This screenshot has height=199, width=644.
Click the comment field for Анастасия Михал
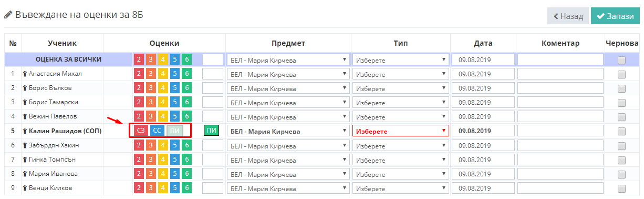(x=560, y=74)
